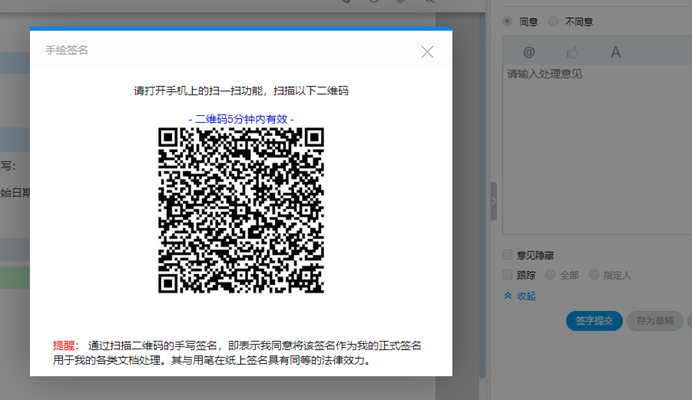Image resolution: width=692 pixels, height=400 pixels.
Task: Enable the 意见隐藏 checkbox
Action: pos(508,255)
